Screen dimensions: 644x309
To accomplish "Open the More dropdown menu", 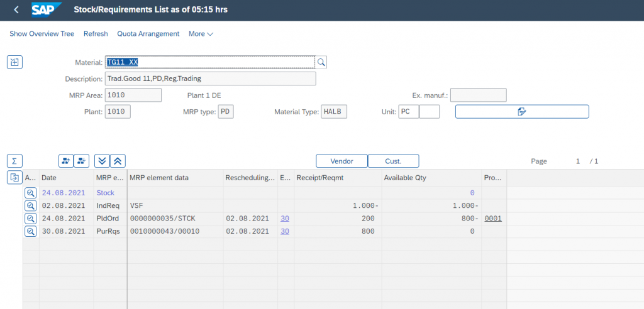I will click(201, 34).
